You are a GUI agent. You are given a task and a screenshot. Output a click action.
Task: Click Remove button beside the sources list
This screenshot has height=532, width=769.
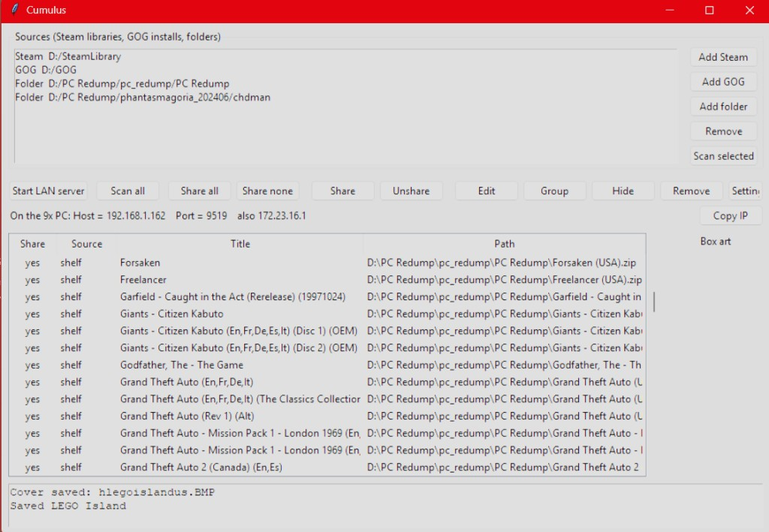coord(723,131)
